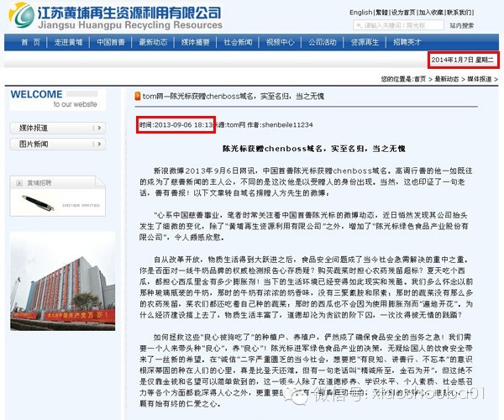Click the arrow on 媒体报道 sidebar button
The image size is (504, 420).
(x=99, y=128)
